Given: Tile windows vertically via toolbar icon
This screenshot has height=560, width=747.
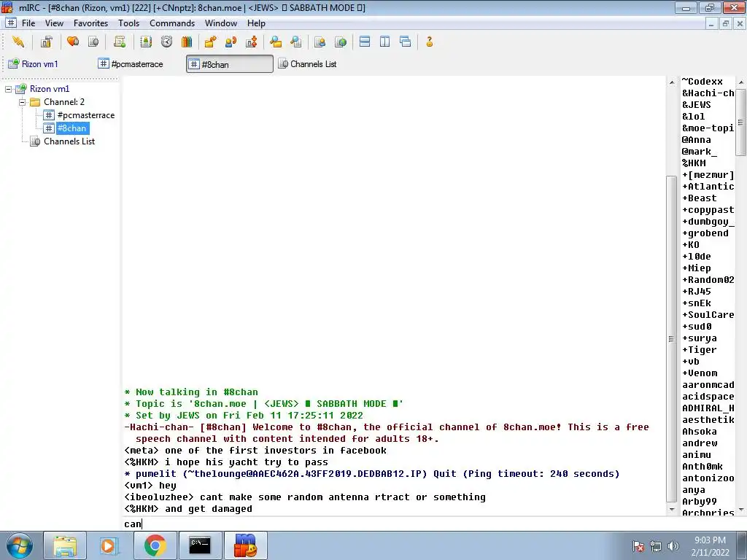Looking at the screenshot, I should coord(385,42).
